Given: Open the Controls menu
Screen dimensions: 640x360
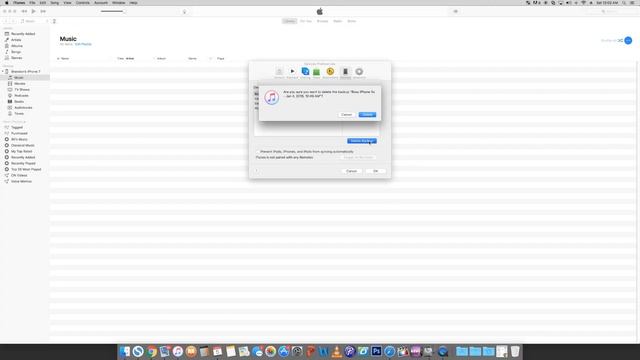Looking at the screenshot, I should point(82,3).
